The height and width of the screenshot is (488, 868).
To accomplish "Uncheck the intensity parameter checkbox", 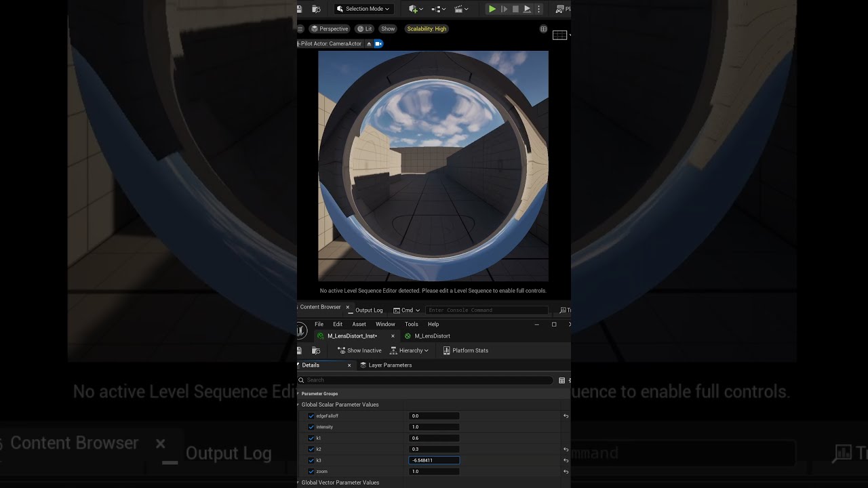I will pyautogui.click(x=311, y=427).
